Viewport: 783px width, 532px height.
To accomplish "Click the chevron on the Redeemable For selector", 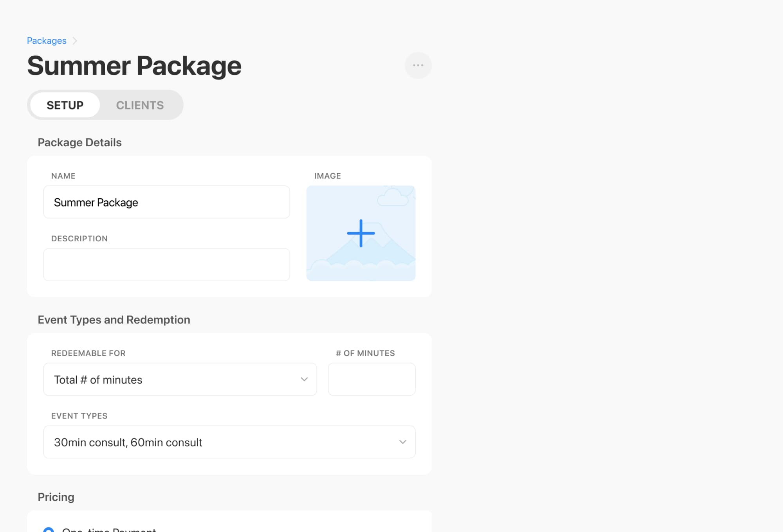I will [x=304, y=379].
